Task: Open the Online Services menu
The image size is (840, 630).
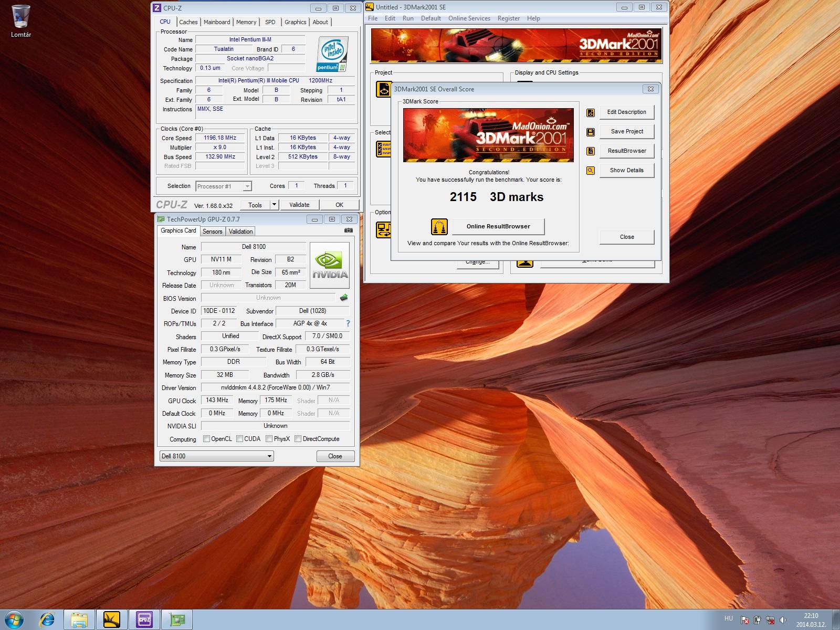Action: [469, 18]
